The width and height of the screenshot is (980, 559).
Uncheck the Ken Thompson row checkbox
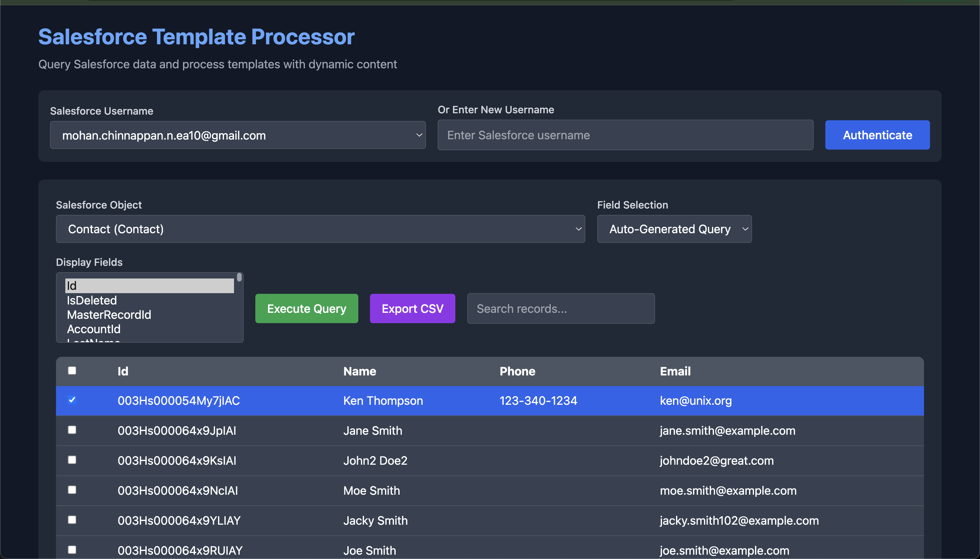[72, 400]
